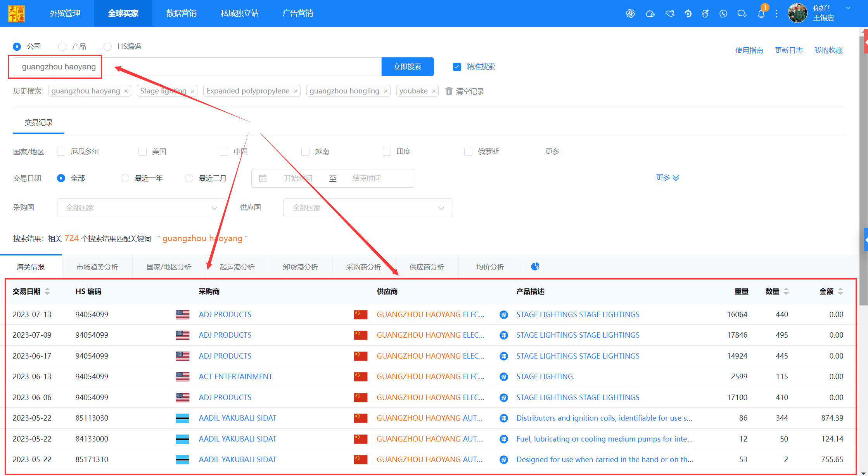Select the 公司 search type radio
Screen dimensions: 868x476
click(17, 47)
